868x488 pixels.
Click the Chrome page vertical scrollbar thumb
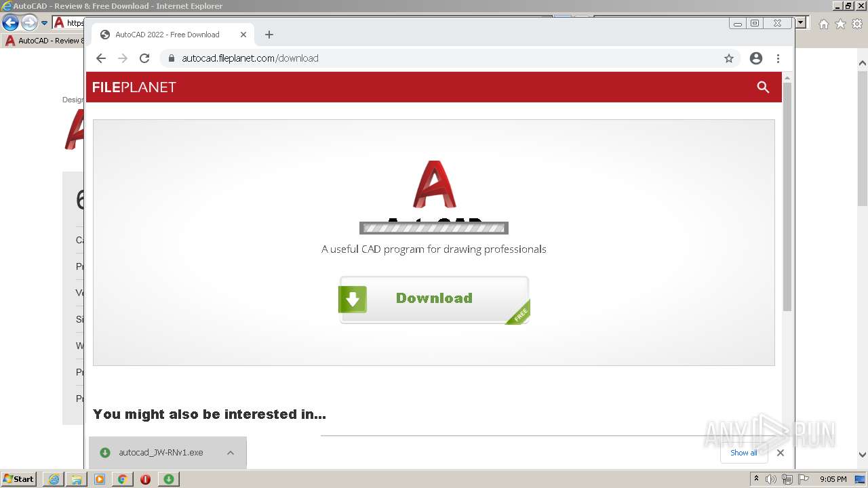[787, 195]
